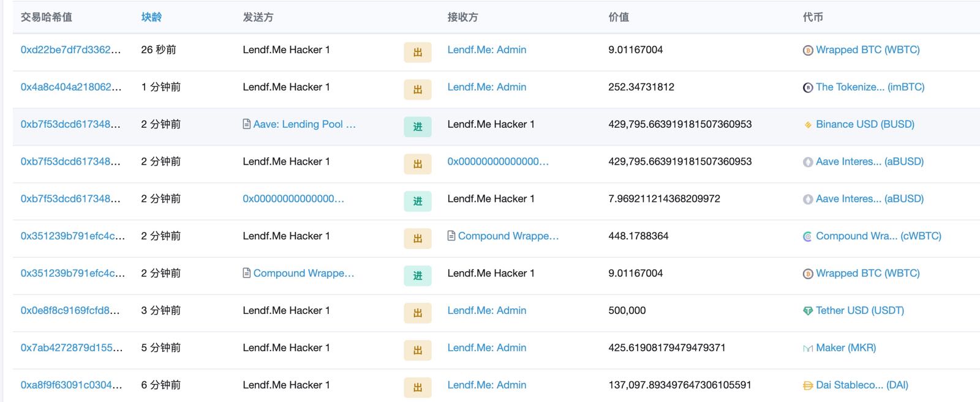The image size is (980, 402).
Task: Open sender address 0x00000000000000…
Action: 293,199
